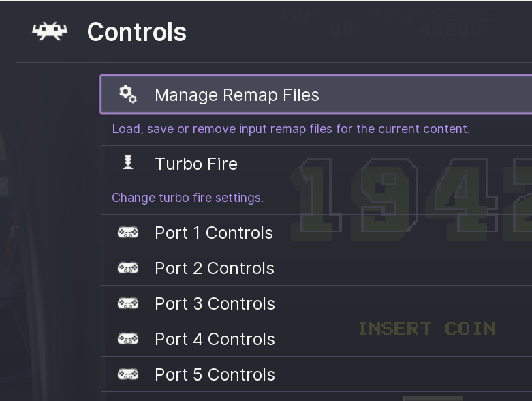
Task: Click the Turbo Fire down-arrow icon
Action: click(x=127, y=163)
